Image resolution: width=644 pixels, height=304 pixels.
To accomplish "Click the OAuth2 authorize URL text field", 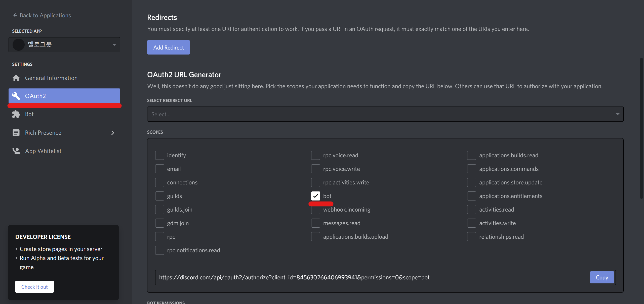I will coord(352,277).
